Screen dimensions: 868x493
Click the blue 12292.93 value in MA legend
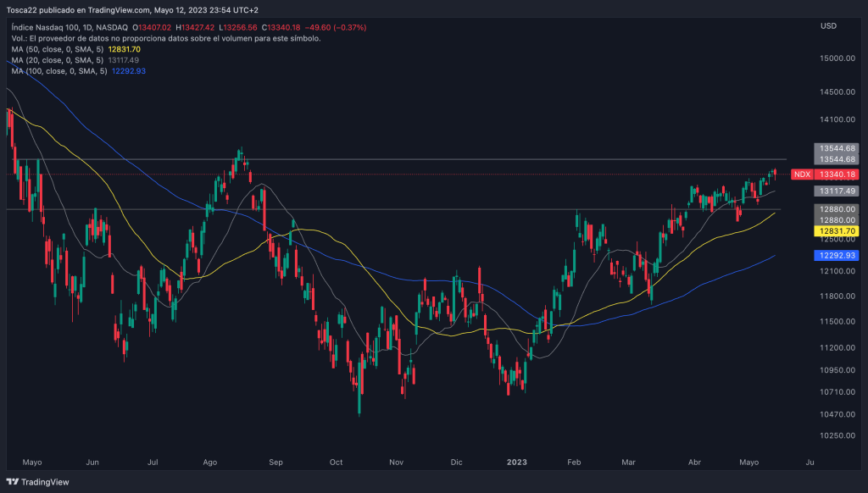(130, 71)
